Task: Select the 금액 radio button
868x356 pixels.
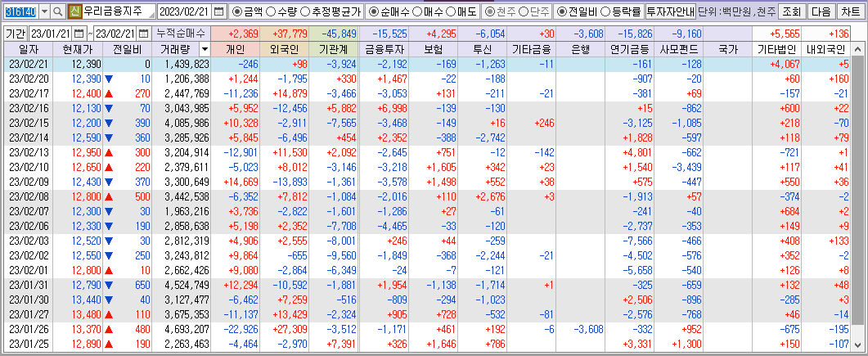Action: [236, 11]
